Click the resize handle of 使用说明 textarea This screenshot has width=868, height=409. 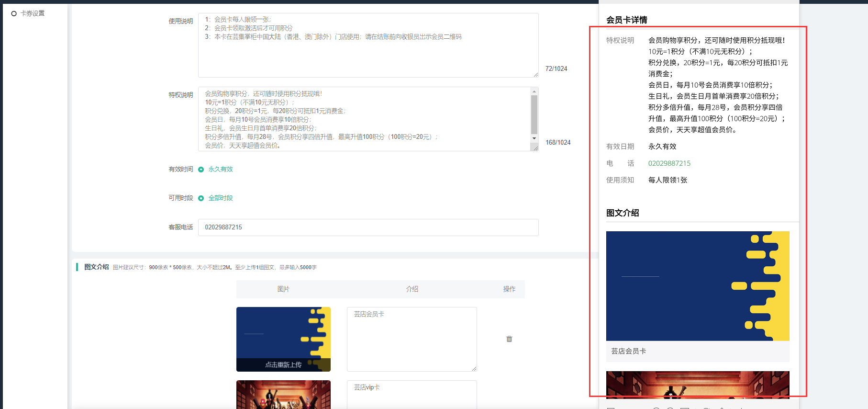tap(535, 74)
